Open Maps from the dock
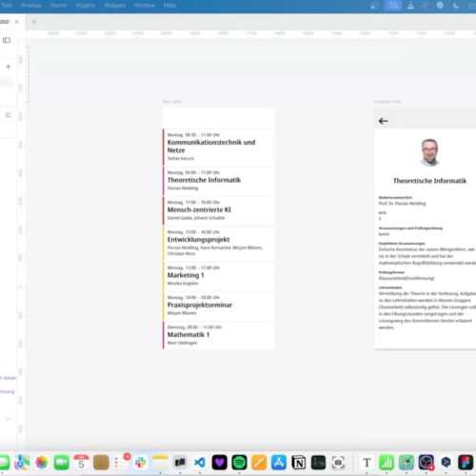 pos(22,463)
